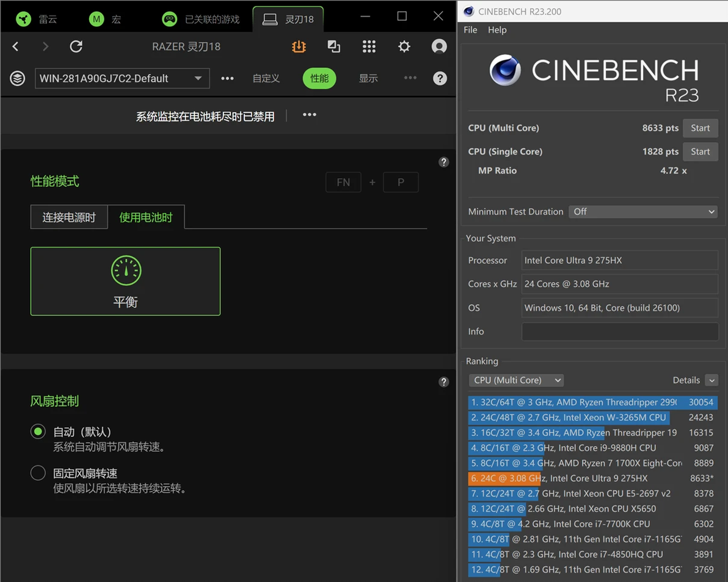Expand the ranking Details arrow
Viewport: 728px width, 582px height.
click(712, 380)
